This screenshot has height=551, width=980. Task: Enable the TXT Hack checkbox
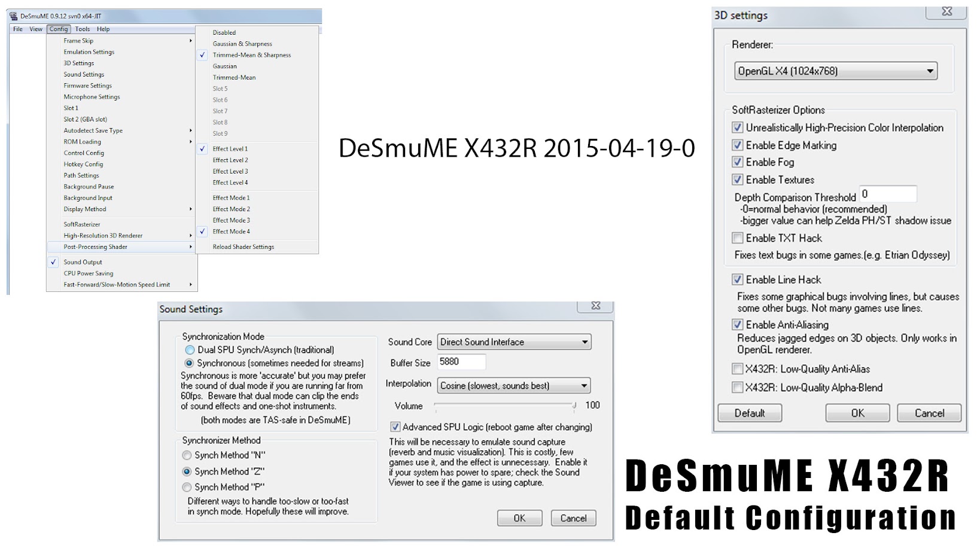tap(738, 238)
